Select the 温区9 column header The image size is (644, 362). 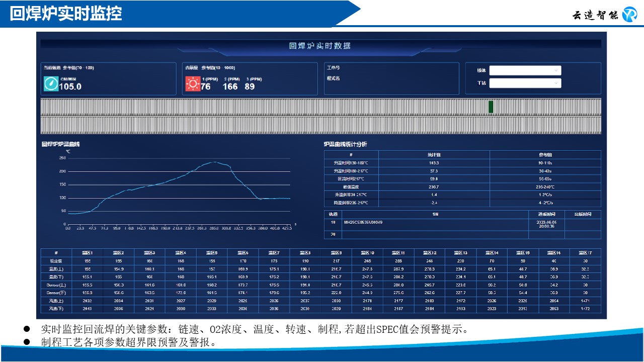tap(337, 253)
